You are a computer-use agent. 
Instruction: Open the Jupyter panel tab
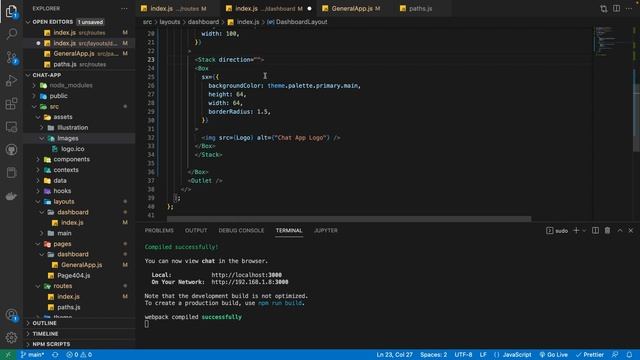click(x=326, y=231)
